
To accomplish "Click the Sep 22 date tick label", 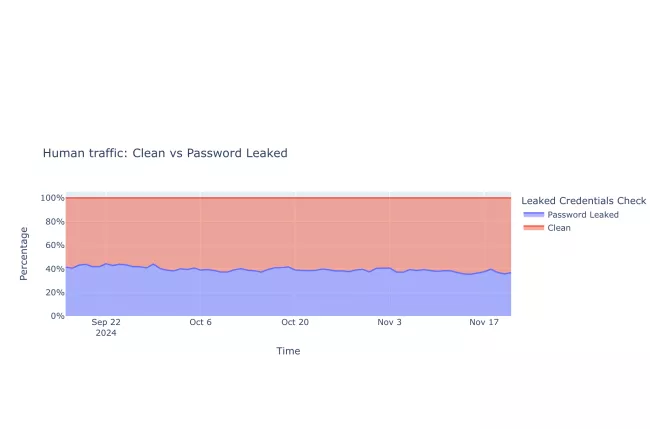I will coord(106,322).
